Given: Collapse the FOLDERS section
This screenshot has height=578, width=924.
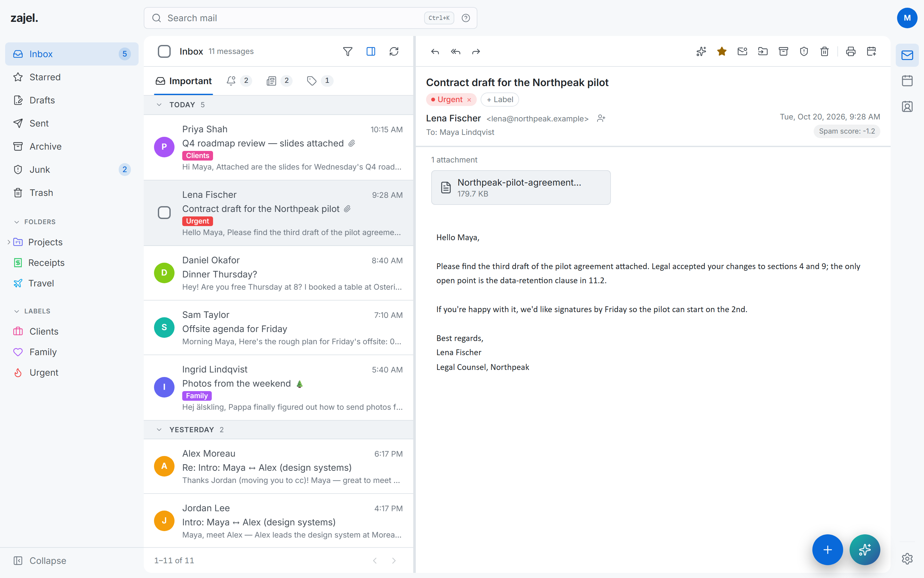Looking at the screenshot, I should pyautogui.click(x=17, y=222).
